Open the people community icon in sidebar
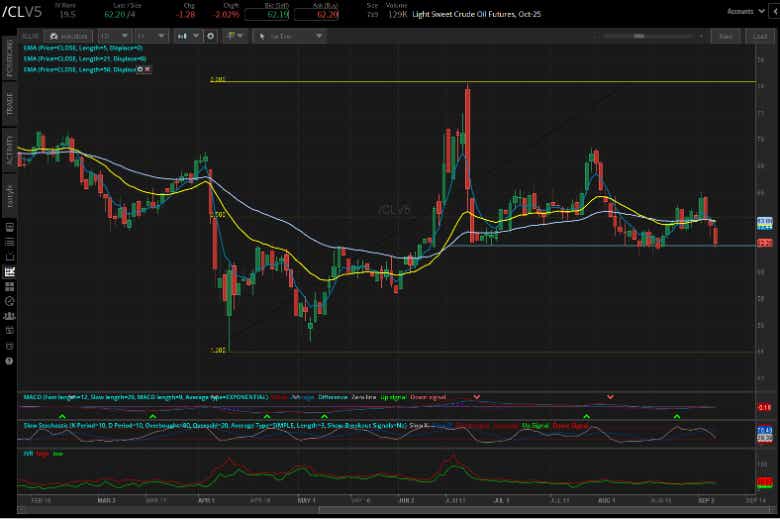Viewport: 780px width, 520px height. click(9, 316)
